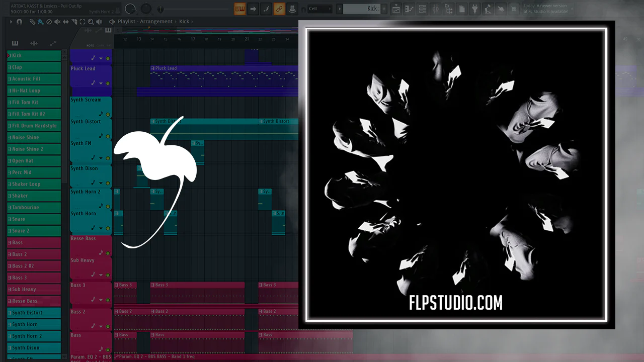
Task: Mute the Bass 3 track
Action: coord(108,300)
